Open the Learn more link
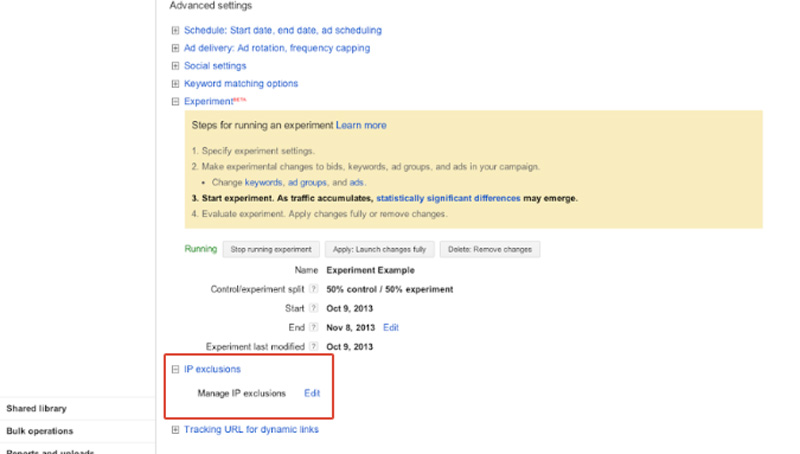The height and width of the screenshot is (454, 800). [x=361, y=126]
